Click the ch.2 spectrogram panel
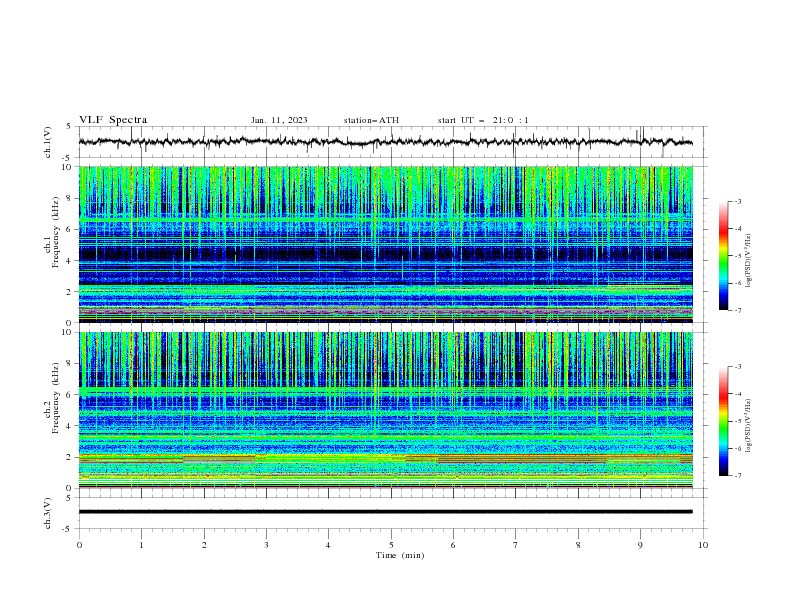Image resolution: width=792 pixels, height=612 pixels. click(x=386, y=410)
